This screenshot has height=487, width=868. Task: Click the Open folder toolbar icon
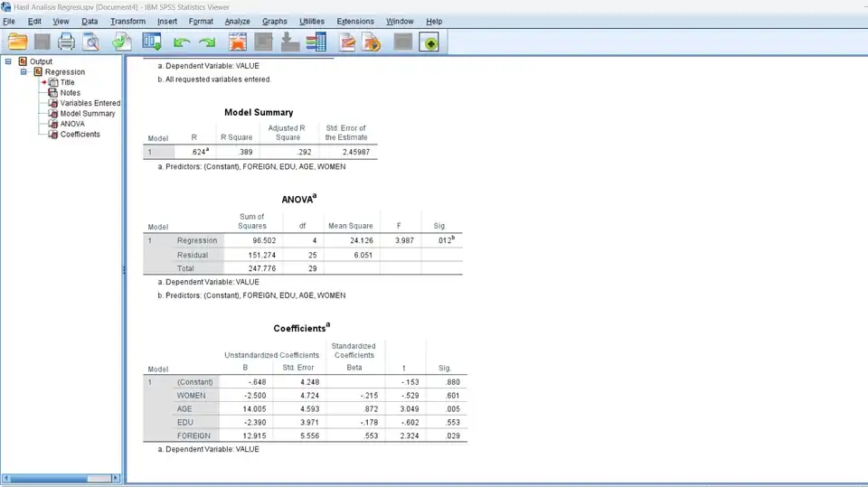18,42
